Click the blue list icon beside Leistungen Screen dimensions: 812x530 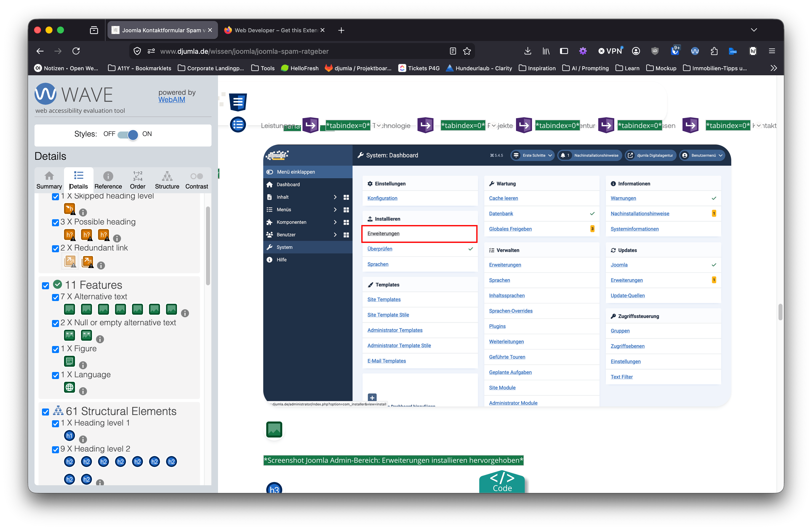click(238, 124)
